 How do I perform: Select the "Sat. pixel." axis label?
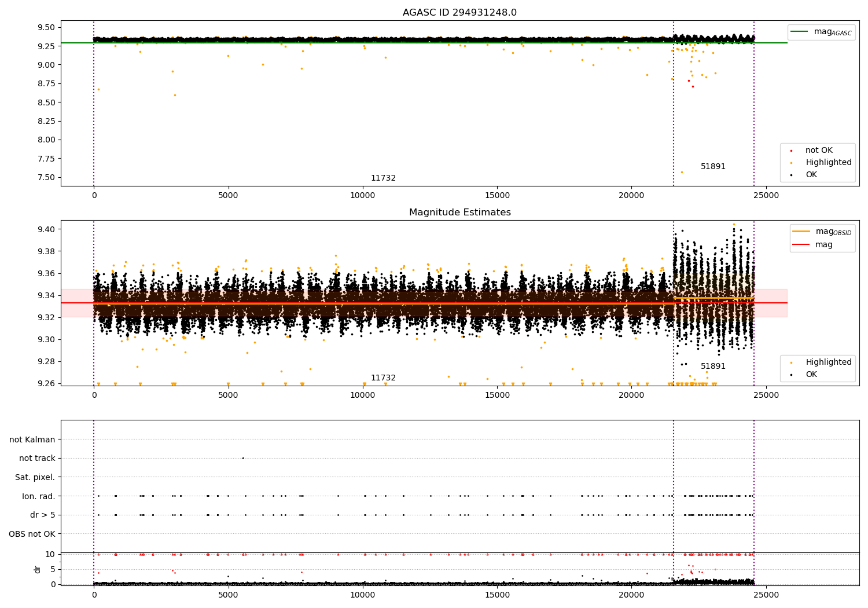coord(35,477)
